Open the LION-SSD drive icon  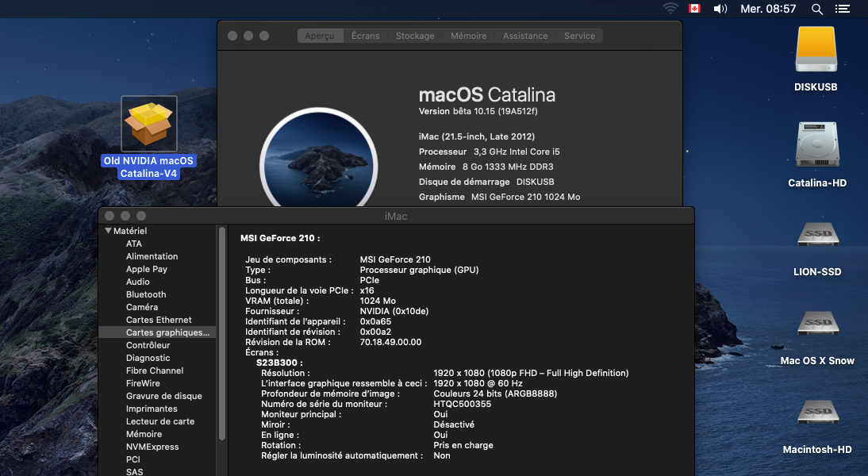tap(818, 235)
